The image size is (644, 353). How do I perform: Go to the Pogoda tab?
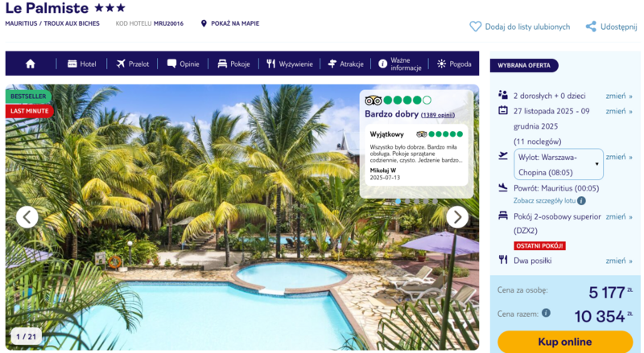(x=454, y=64)
